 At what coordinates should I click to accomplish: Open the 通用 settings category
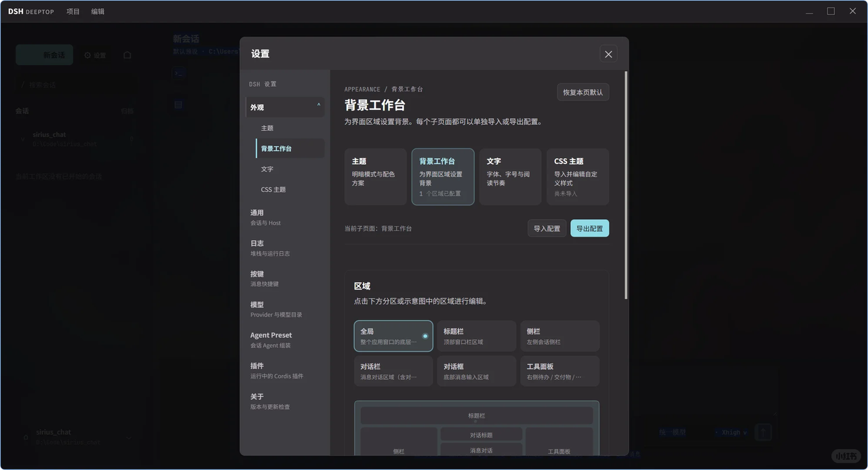coord(285,217)
